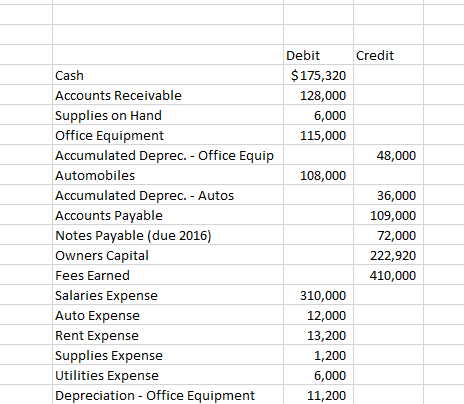
Task: Select Accumulated Deprec. - Office Equip cell
Action: pos(168,155)
